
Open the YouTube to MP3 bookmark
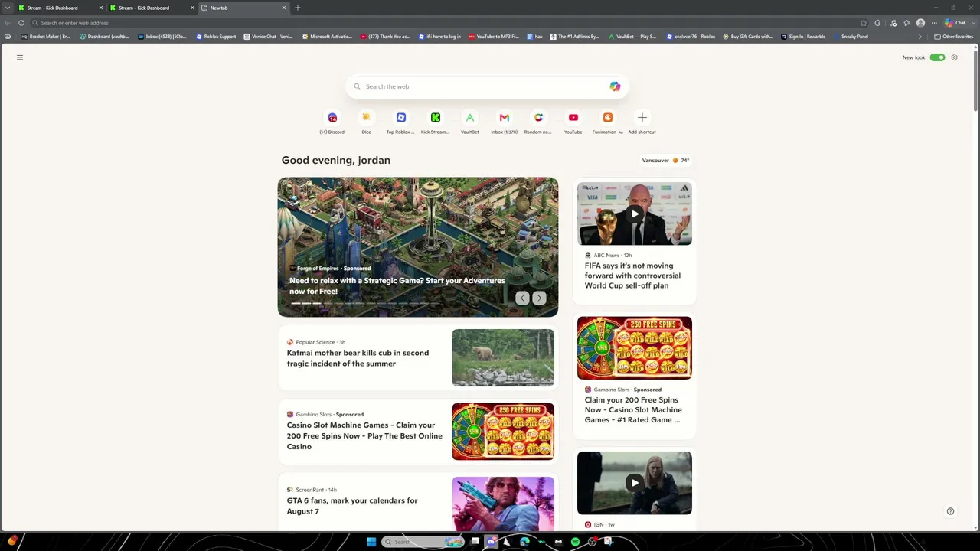[495, 37]
